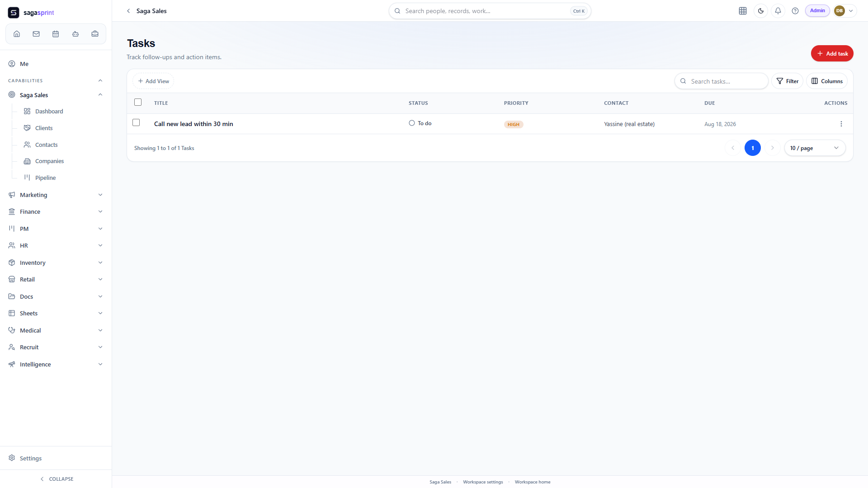Image resolution: width=868 pixels, height=488 pixels.
Task: Open the help question mark icon
Action: click(795, 11)
